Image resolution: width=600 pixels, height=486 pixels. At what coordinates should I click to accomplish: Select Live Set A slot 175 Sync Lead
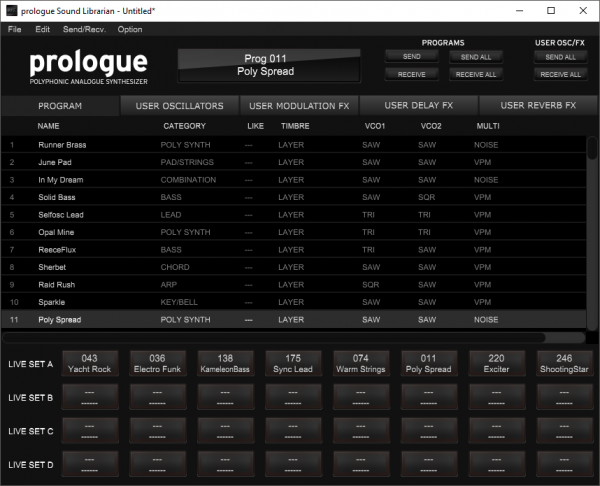293,364
